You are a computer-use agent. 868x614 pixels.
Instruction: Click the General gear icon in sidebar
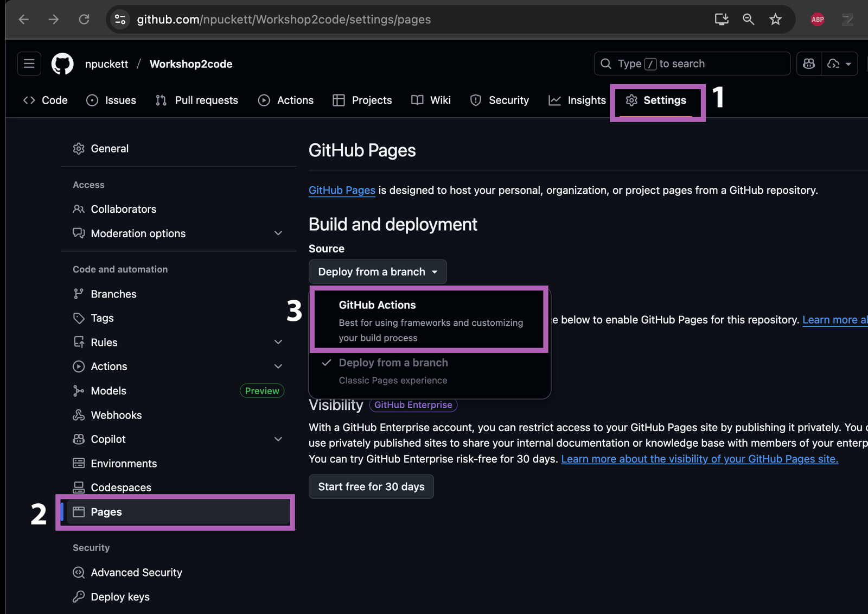click(79, 149)
